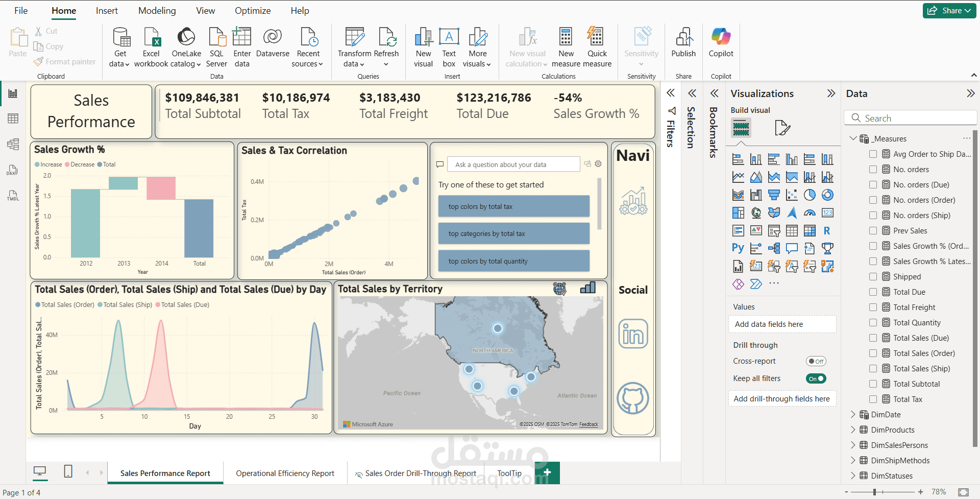980x499 pixels.
Task: Collapse the _Measures group
Action: [853, 138]
